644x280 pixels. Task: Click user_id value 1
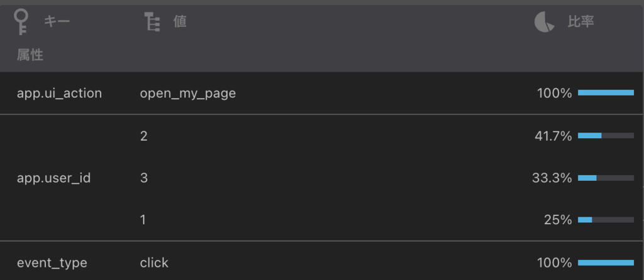[143, 220]
